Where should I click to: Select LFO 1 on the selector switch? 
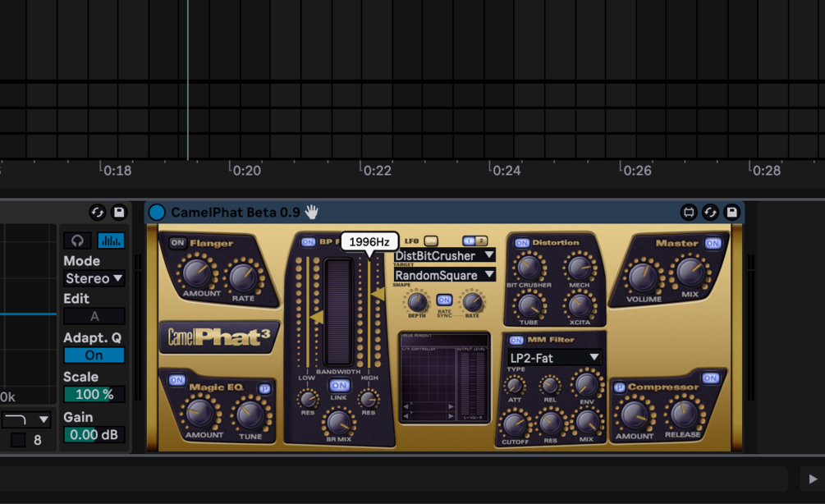469,241
